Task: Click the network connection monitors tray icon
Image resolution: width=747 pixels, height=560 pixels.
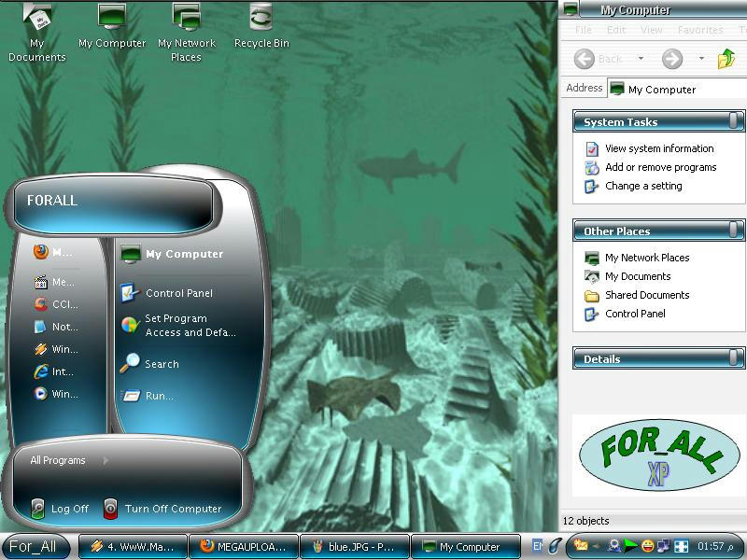Action: [x=663, y=546]
